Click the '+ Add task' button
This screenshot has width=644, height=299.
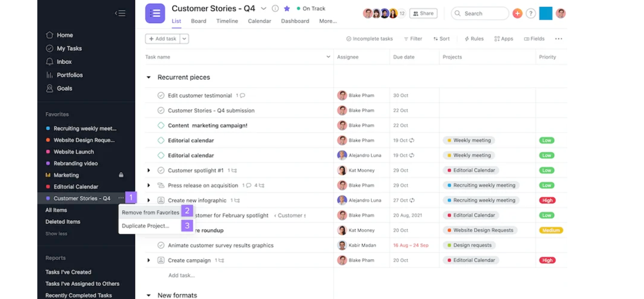[163, 38]
